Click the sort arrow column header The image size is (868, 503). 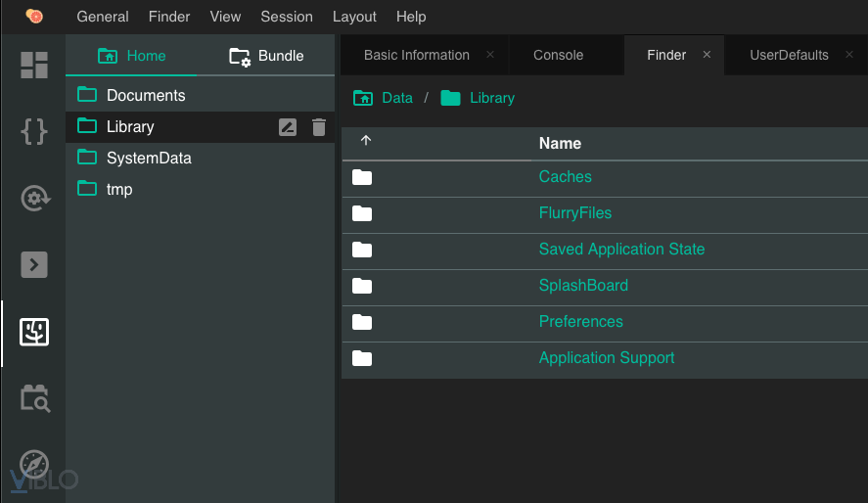[366, 141]
